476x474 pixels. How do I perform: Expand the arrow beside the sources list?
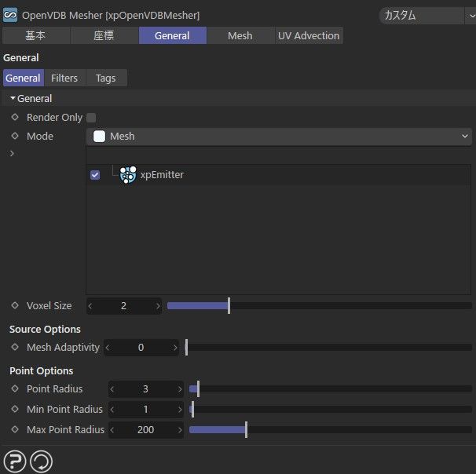click(12, 154)
